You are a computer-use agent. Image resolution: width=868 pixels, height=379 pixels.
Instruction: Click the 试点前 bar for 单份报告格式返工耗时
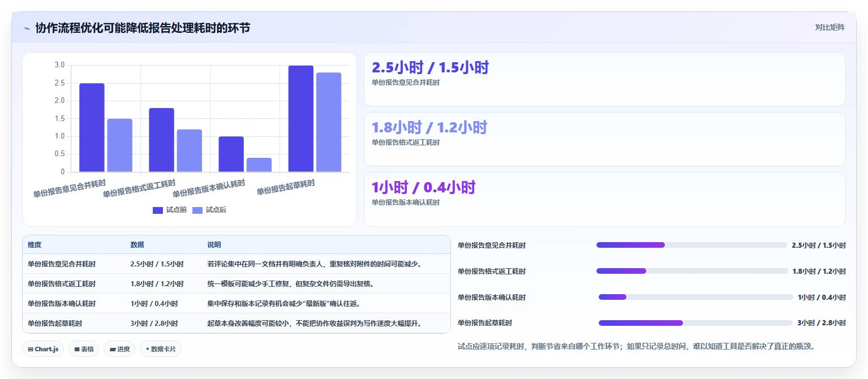[x=161, y=140]
